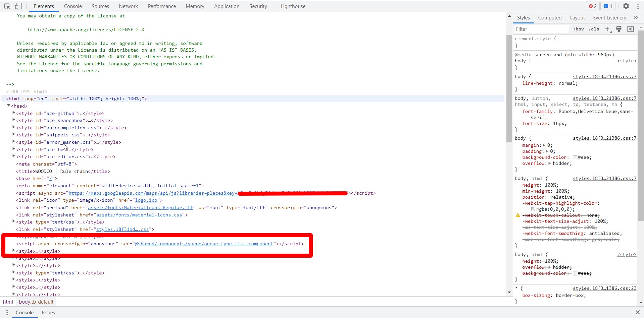Open DevTools settings gear
The height and width of the screenshot is (318, 644).
coord(626,6)
